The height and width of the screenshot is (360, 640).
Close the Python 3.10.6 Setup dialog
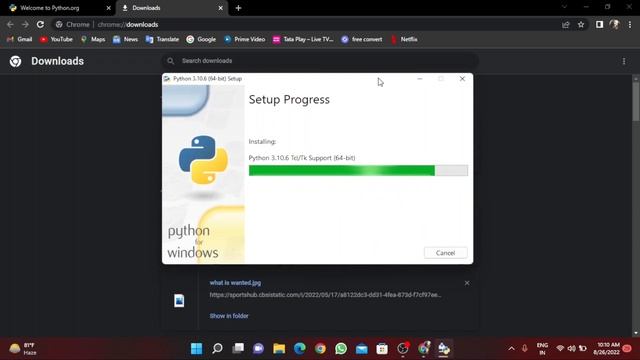tap(462, 79)
